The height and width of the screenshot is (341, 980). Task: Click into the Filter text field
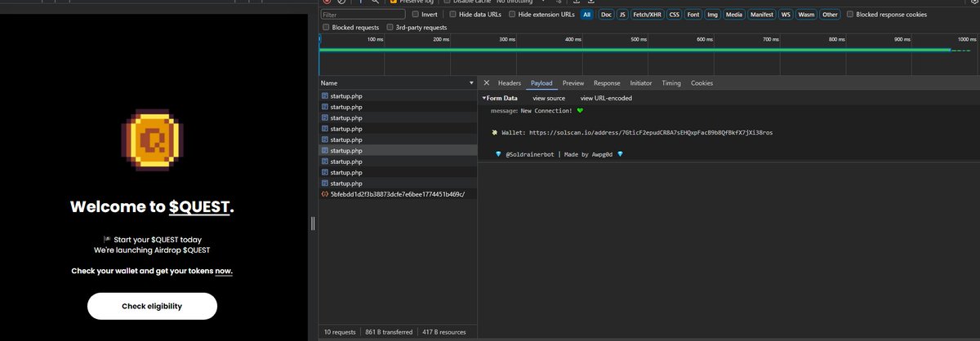(363, 15)
